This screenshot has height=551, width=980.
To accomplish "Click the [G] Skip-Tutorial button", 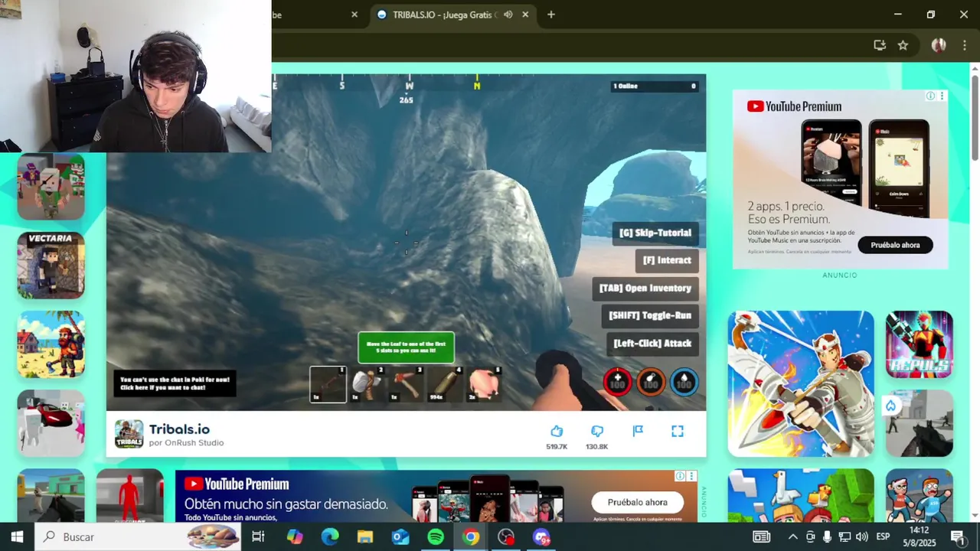I will tap(655, 233).
